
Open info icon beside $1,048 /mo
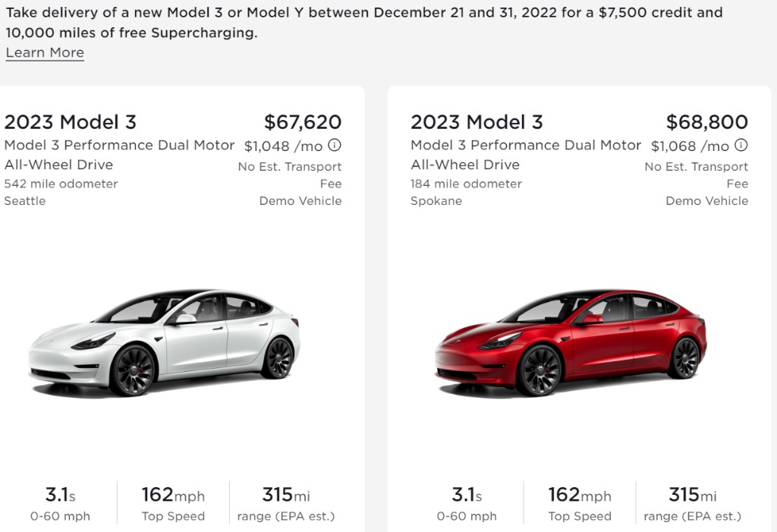[335, 145]
